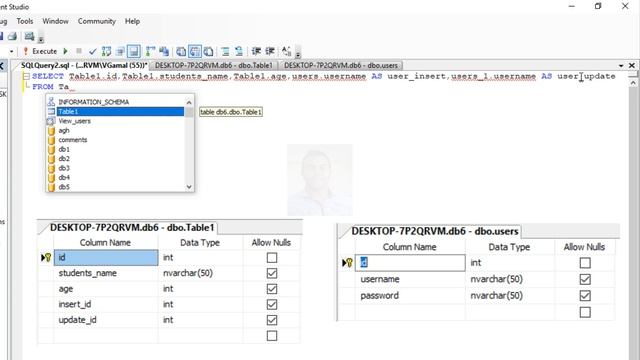Parse the query with the checkmark icon

point(93,51)
